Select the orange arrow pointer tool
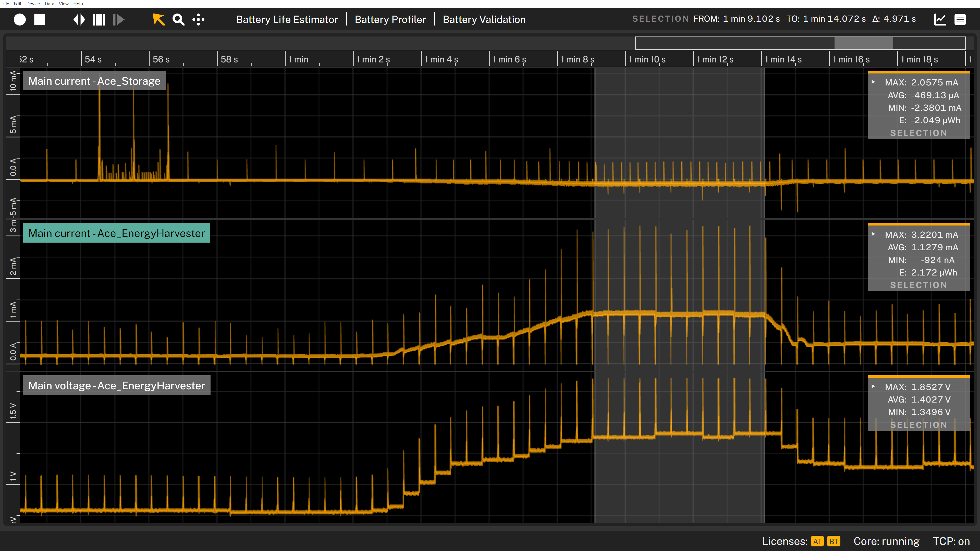This screenshot has height=551, width=980. 158,19
